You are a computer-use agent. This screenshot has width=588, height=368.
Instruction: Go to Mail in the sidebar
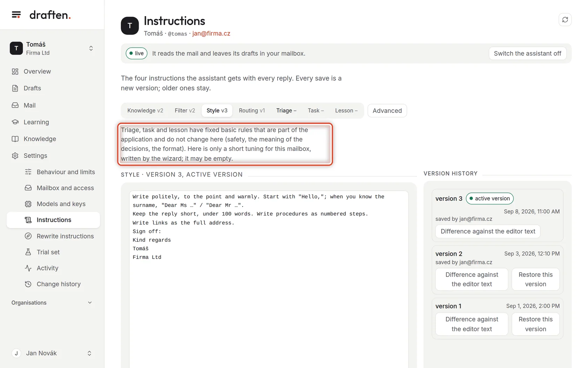click(53, 105)
